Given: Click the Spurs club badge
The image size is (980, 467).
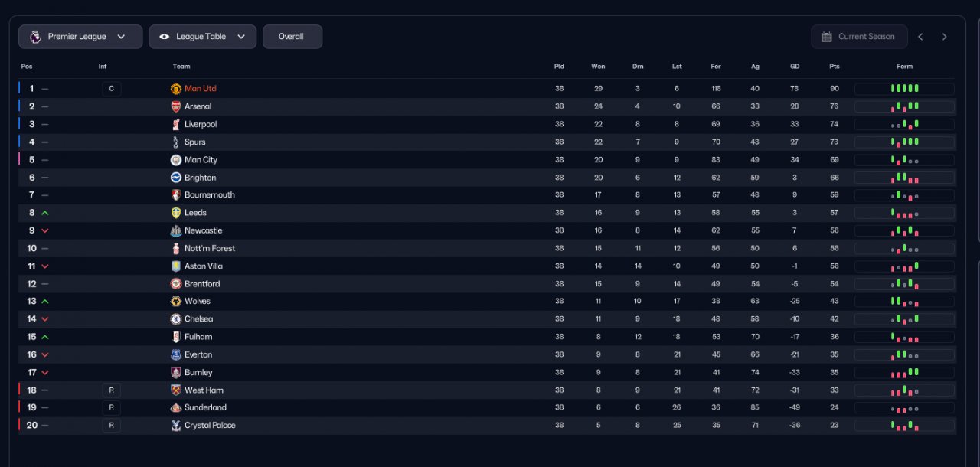Looking at the screenshot, I should (175, 142).
